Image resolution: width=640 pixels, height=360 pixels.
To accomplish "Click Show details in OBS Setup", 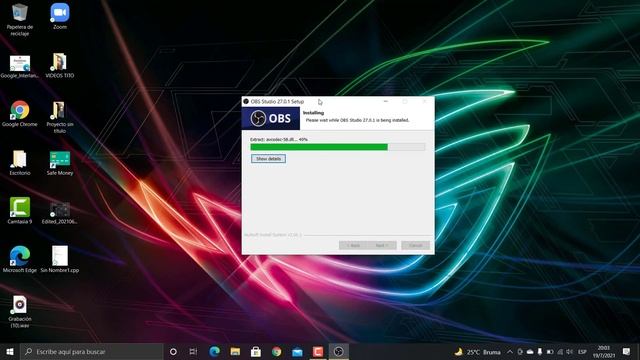I will coord(268,158).
